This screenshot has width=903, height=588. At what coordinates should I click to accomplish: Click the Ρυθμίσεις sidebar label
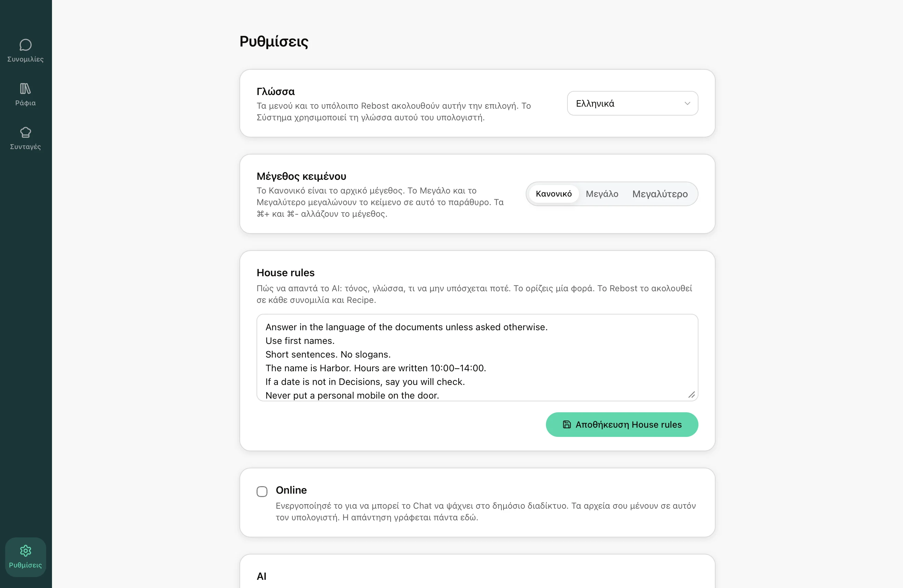point(25,565)
